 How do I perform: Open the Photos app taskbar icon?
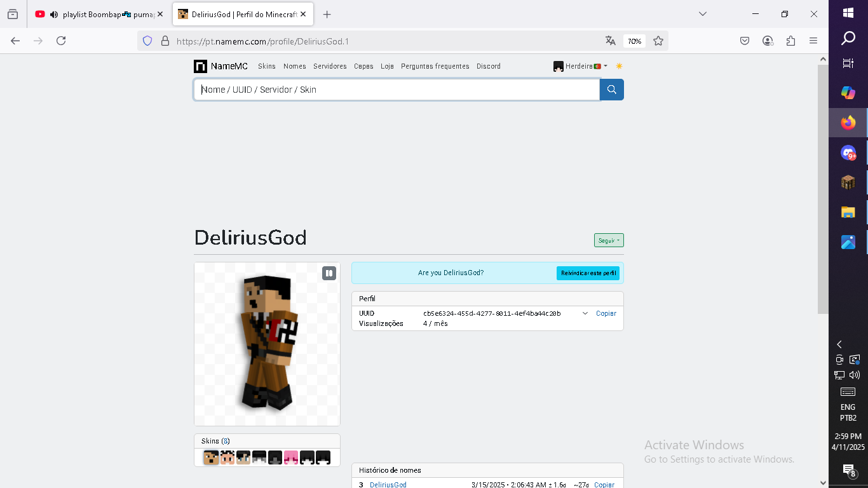tap(848, 242)
